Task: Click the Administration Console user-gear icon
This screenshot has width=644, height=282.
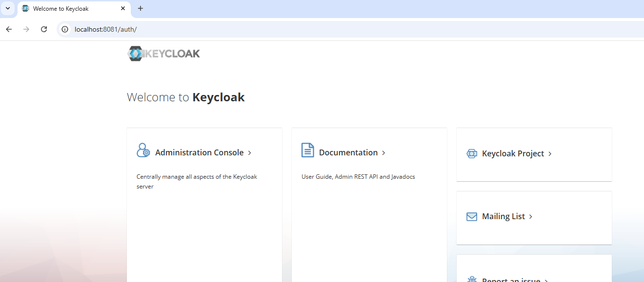Action: point(143,150)
